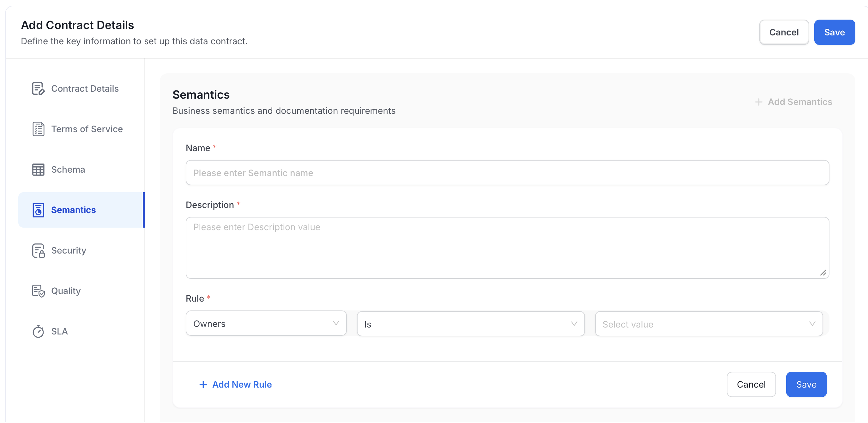Click the Security lock document icon

click(x=38, y=251)
